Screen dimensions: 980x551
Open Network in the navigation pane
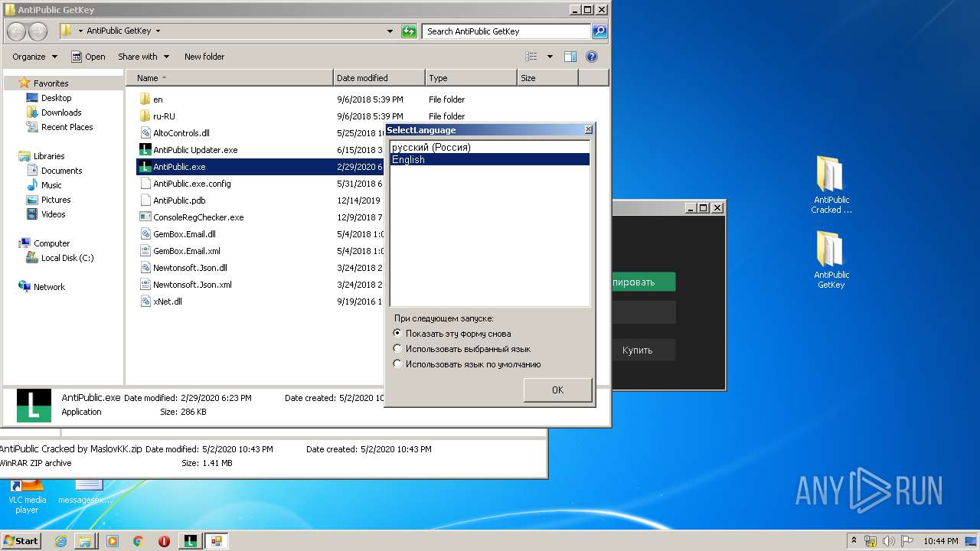(x=48, y=287)
